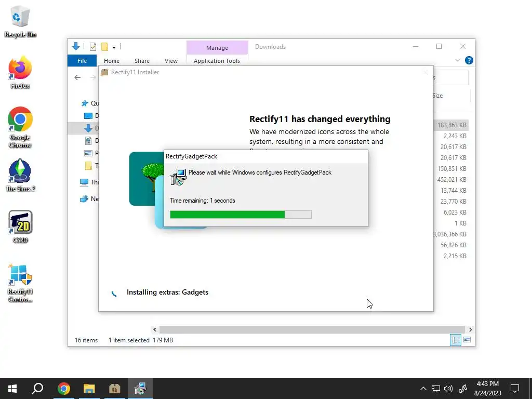The image size is (532, 399).
Task: Go back in Explorer navigation
Action: coord(77,77)
